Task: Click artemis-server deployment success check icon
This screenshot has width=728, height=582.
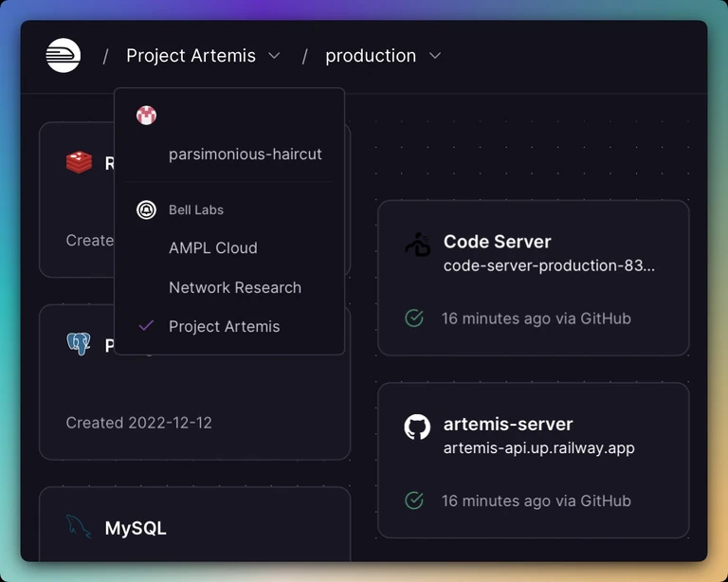Action: 414,500
